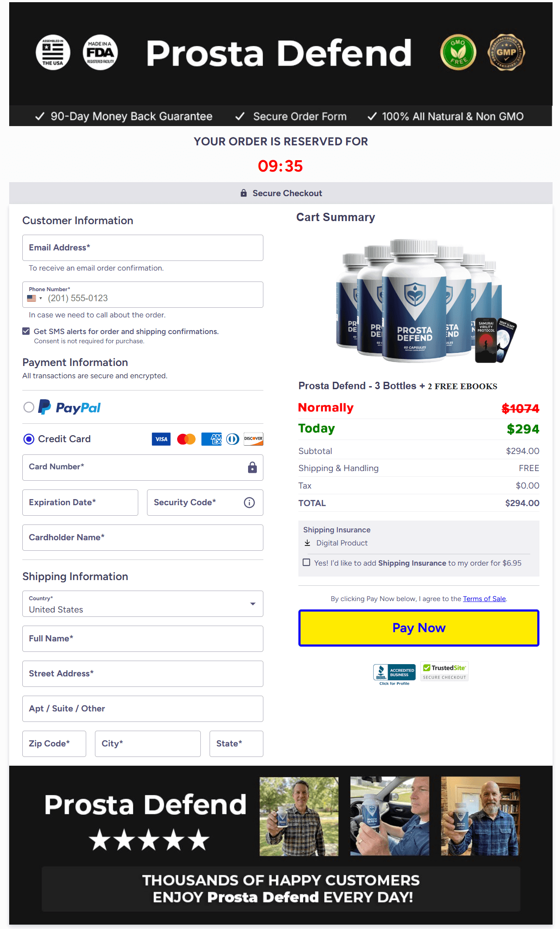Check the add Shipping Insurance checkbox

[307, 563]
